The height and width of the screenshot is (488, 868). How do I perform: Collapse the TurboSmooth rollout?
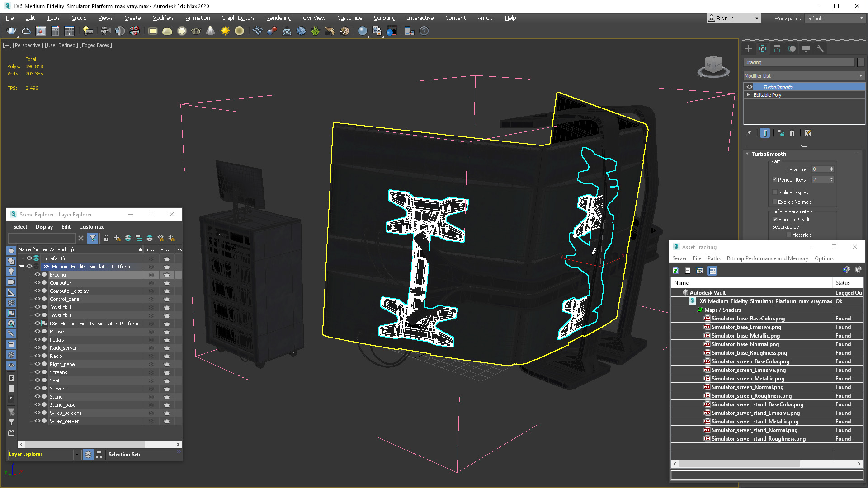(747, 154)
